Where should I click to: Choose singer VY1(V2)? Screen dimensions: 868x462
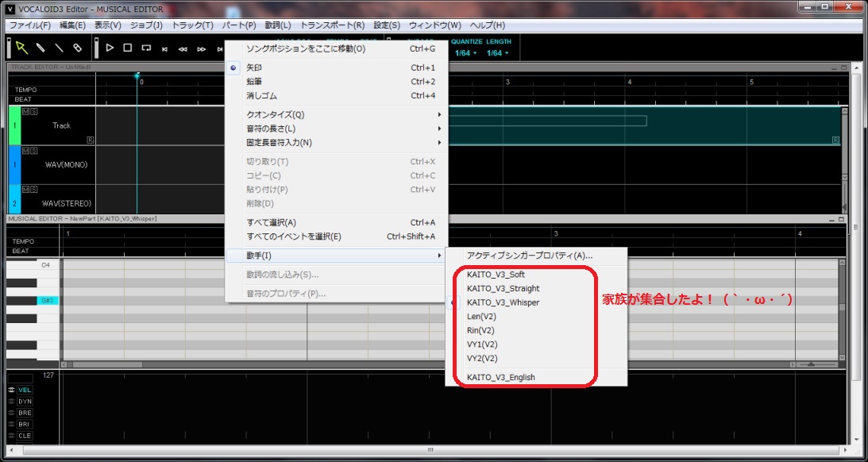[x=536, y=345]
